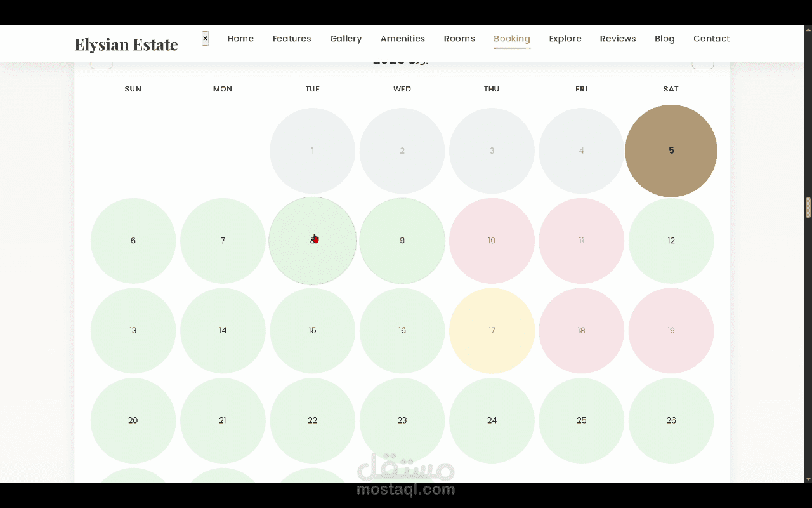
Task: Click booked date 18
Action: pyautogui.click(x=582, y=330)
